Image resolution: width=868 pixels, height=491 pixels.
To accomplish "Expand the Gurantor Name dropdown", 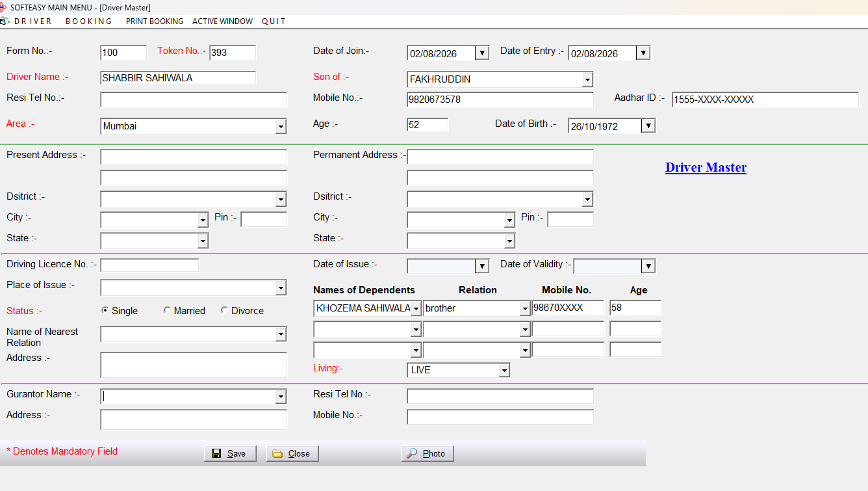I will point(281,397).
